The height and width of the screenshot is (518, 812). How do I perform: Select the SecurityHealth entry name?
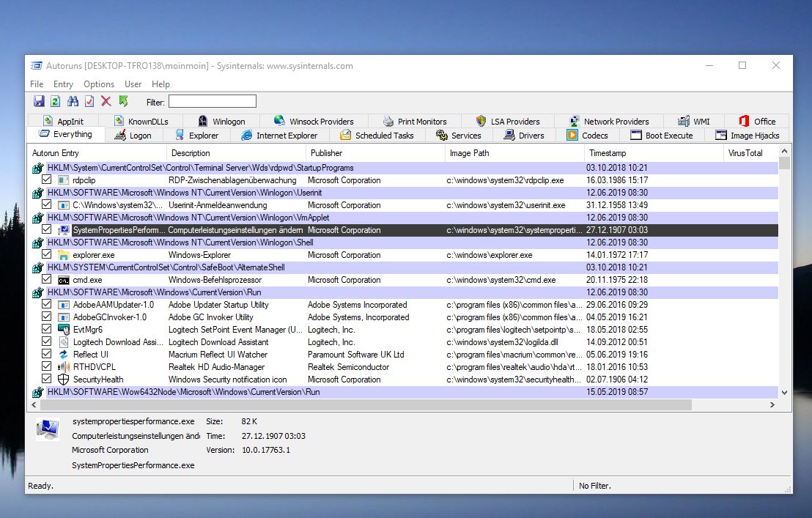tap(98, 380)
